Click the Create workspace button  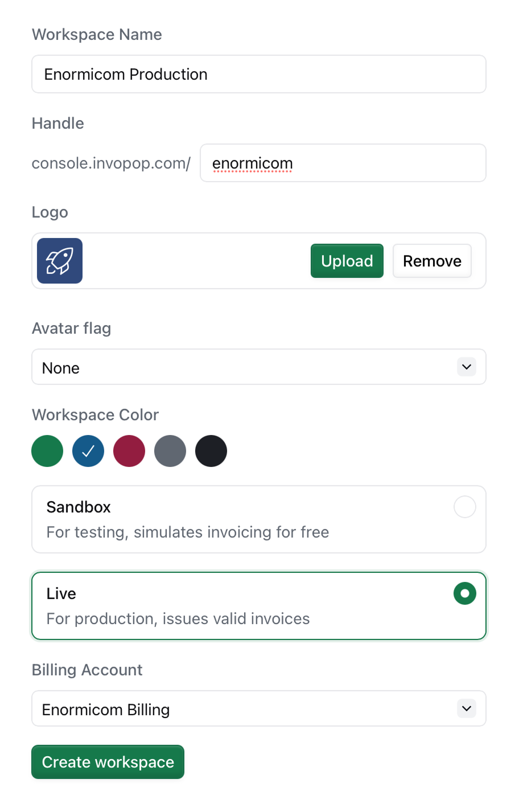tap(108, 762)
